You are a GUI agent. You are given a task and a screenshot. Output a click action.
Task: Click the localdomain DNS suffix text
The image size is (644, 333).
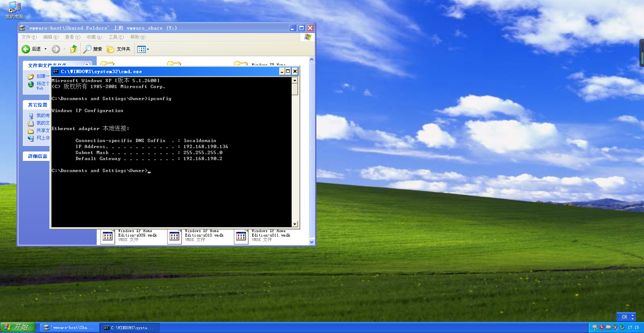point(200,141)
